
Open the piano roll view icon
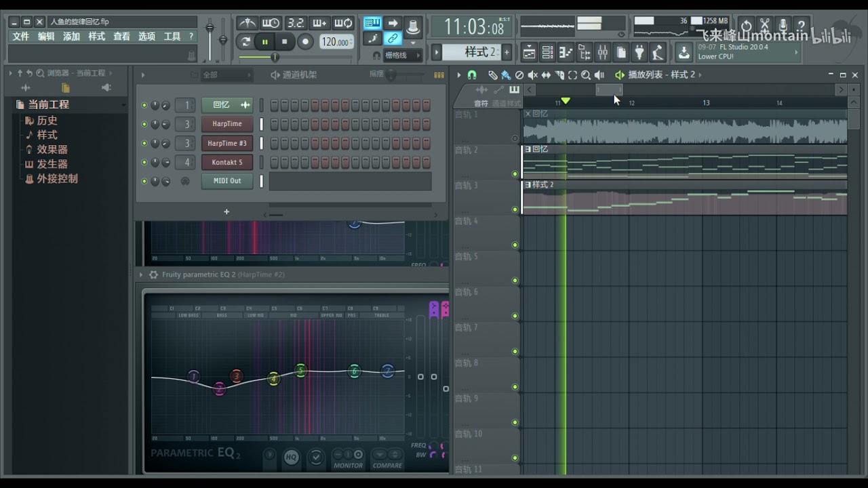click(x=565, y=52)
